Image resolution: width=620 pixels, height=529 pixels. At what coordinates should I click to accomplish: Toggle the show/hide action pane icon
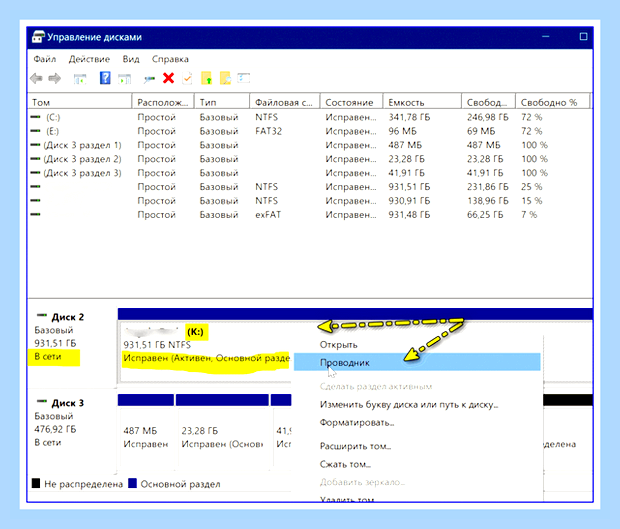(x=125, y=79)
